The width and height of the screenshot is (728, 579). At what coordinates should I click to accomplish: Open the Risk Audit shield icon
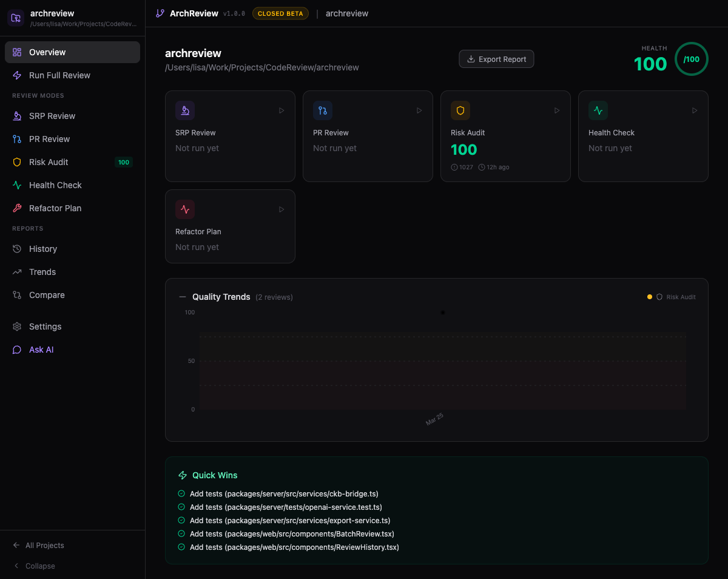coord(460,110)
